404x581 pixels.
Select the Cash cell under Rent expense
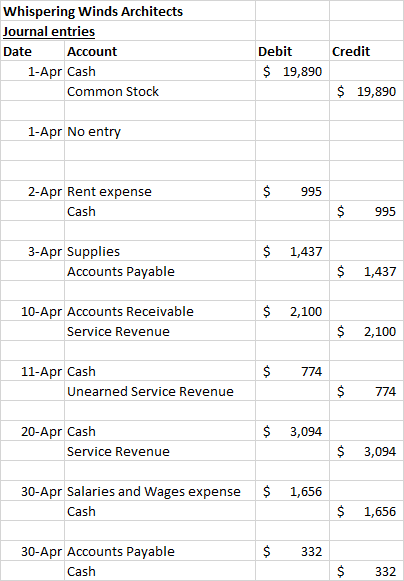pyautogui.click(x=160, y=211)
